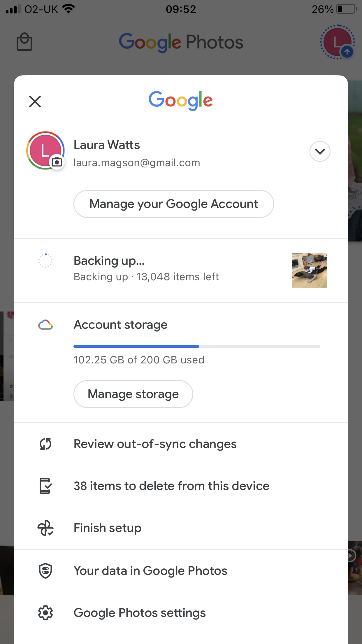This screenshot has height=644, width=362.
Task: Tap the account storage usage bar
Action: tap(197, 346)
